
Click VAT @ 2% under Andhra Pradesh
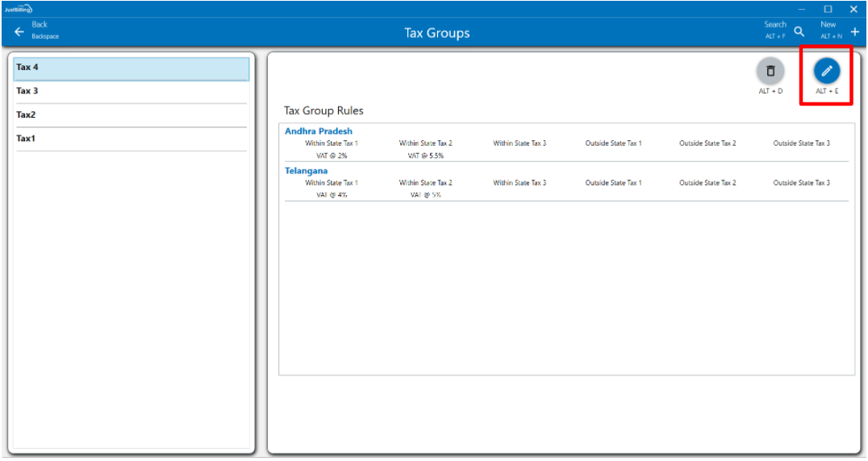coord(332,156)
